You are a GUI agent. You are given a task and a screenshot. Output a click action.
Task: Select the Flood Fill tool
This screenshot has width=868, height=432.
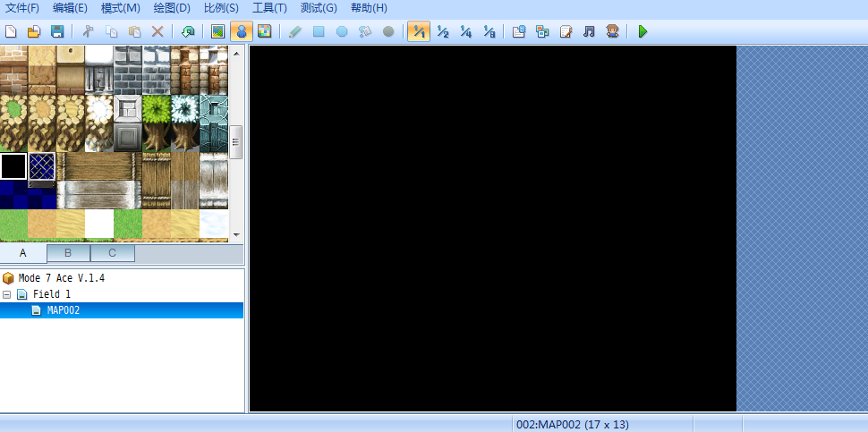(365, 31)
